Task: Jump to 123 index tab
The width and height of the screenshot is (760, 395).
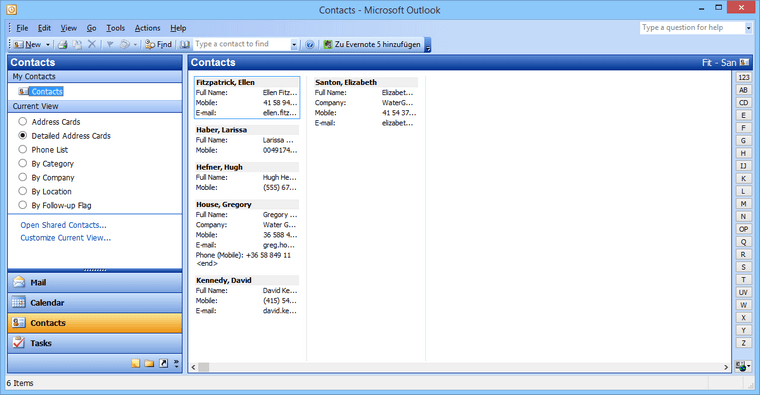Action: click(x=744, y=78)
